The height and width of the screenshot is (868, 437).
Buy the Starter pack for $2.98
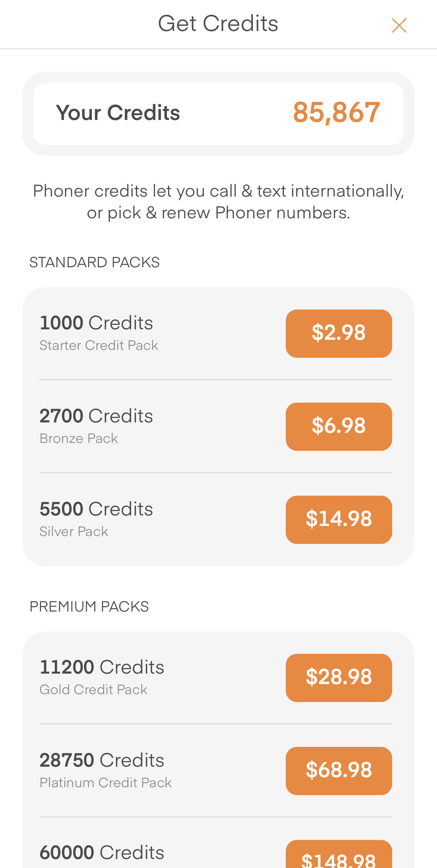pos(338,333)
